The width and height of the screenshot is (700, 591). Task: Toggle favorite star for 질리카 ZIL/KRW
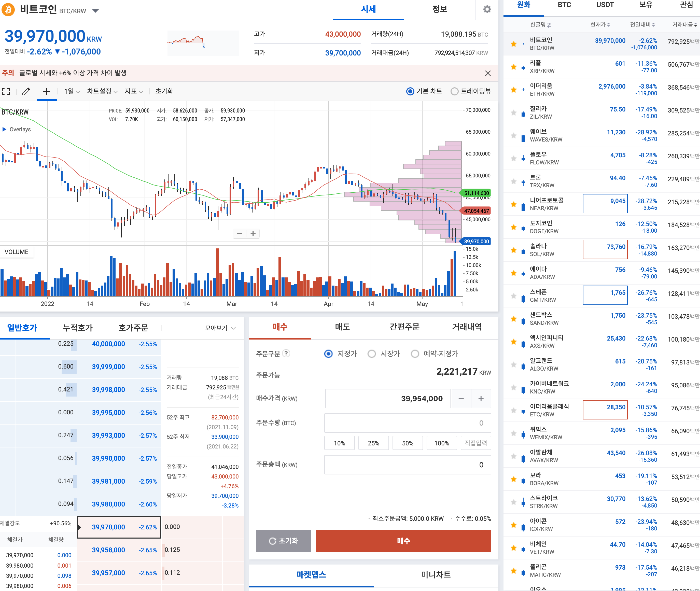coord(513,112)
